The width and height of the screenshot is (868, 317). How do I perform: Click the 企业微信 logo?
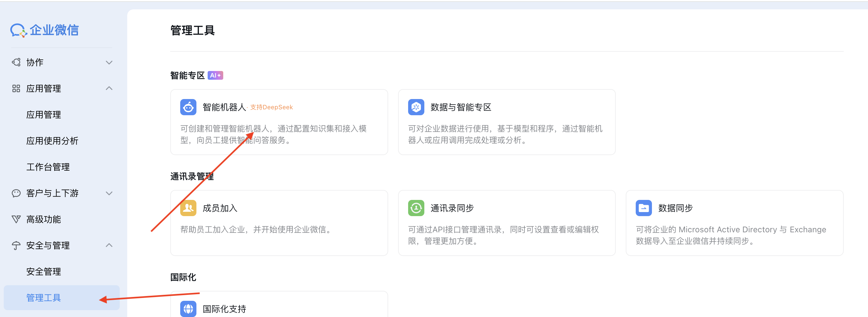45,30
